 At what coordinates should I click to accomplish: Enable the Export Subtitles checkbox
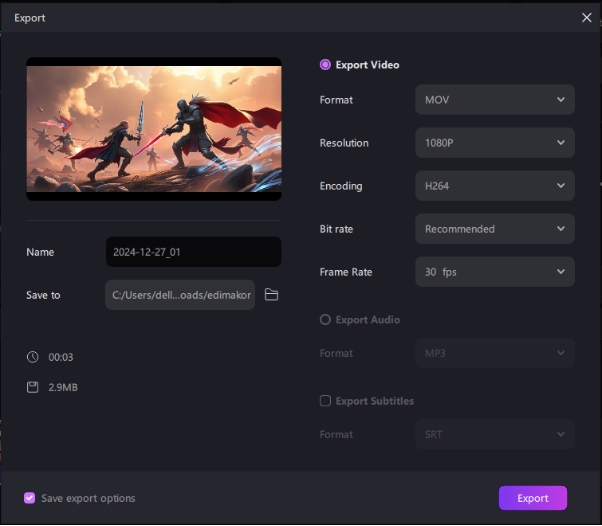coord(325,401)
